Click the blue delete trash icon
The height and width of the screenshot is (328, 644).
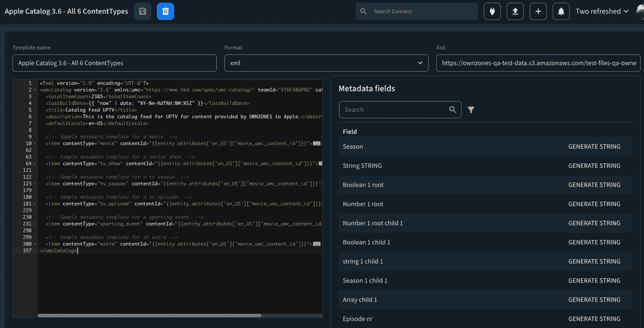click(x=166, y=11)
